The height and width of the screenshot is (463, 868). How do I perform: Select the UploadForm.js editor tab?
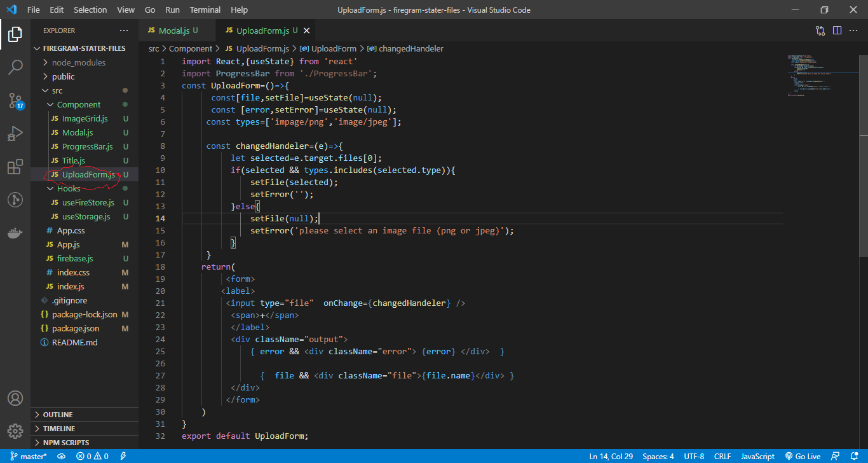coord(266,31)
